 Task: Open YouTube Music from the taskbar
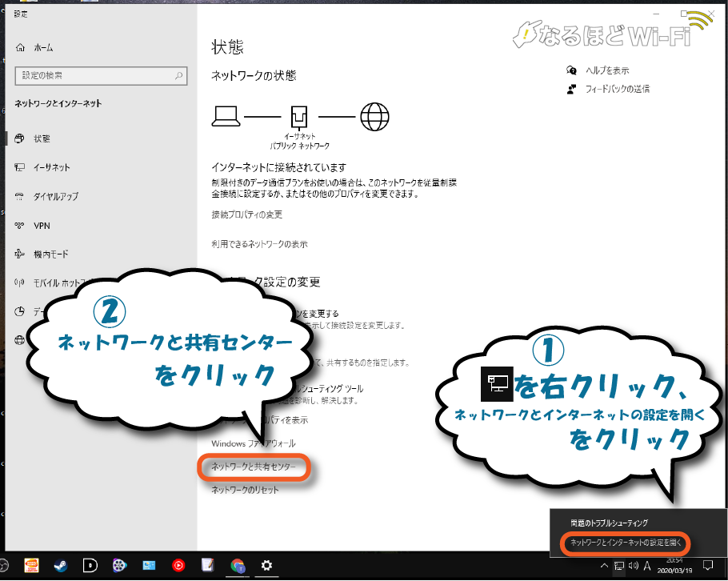click(x=178, y=566)
